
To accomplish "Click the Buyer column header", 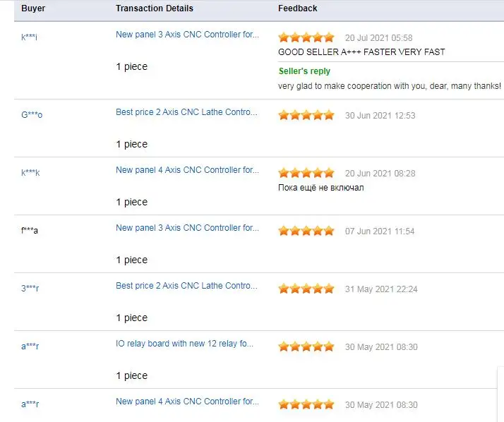I will [32, 8].
